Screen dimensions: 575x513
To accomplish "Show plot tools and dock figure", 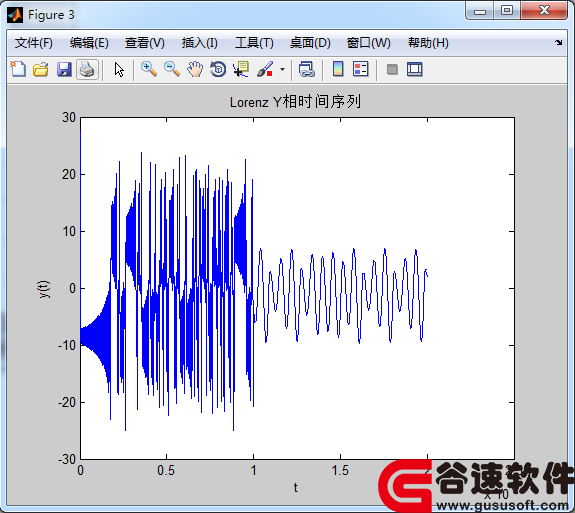I will tap(415, 69).
